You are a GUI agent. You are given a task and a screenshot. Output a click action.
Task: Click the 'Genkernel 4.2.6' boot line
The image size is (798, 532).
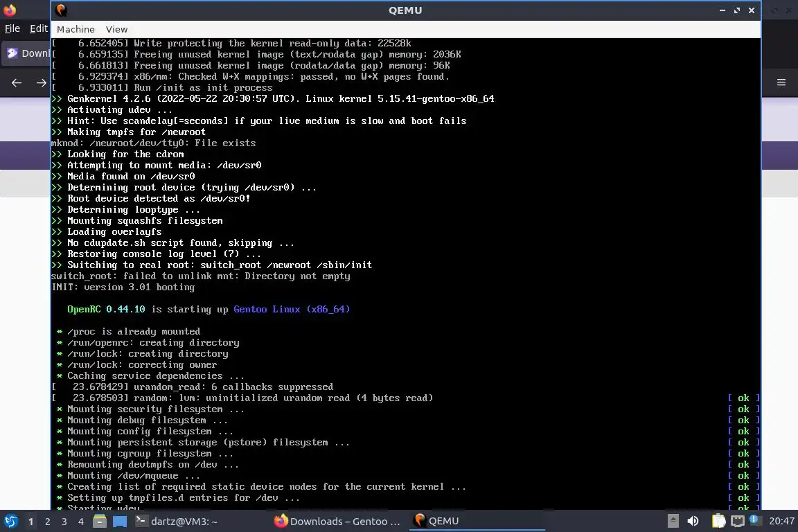(273, 99)
